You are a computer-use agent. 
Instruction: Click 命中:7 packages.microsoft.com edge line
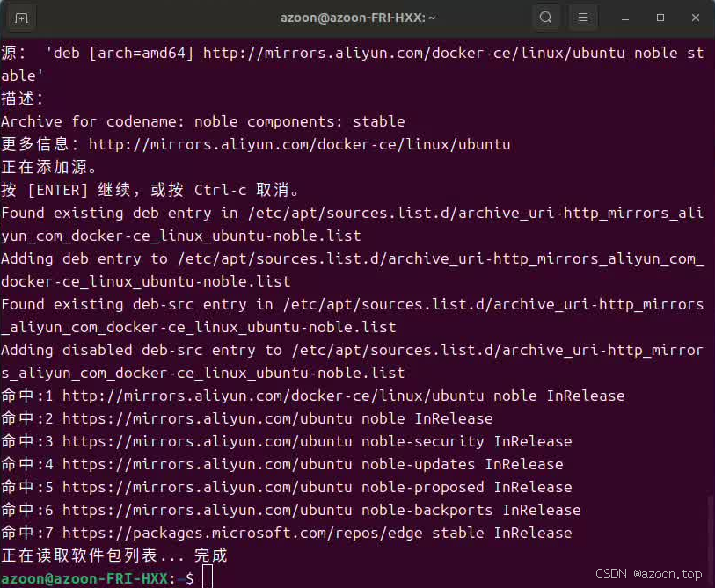287,533
